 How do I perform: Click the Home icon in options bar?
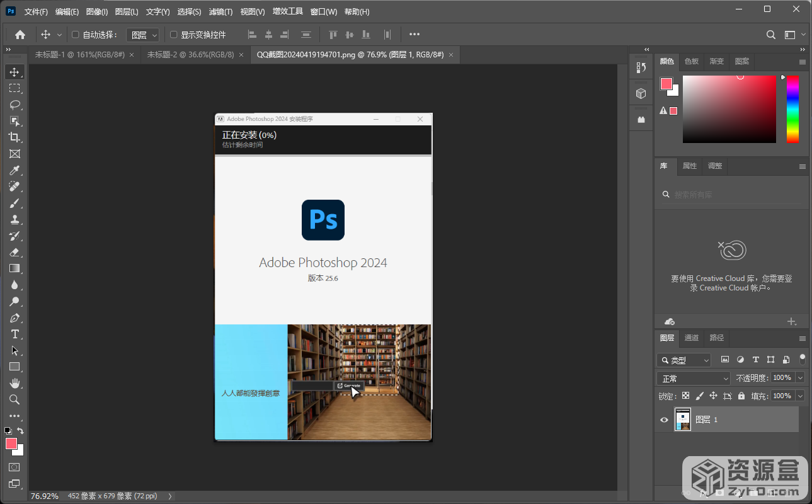point(20,35)
